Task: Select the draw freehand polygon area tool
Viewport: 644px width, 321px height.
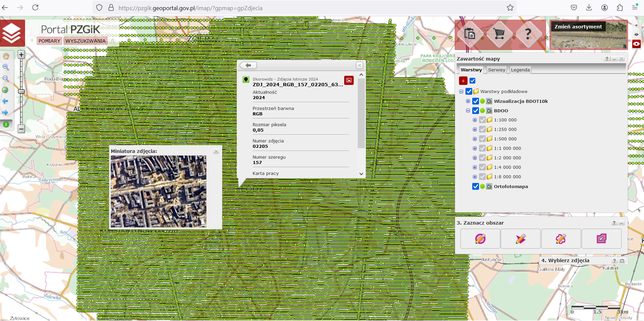Action: [x=561, y=239]
